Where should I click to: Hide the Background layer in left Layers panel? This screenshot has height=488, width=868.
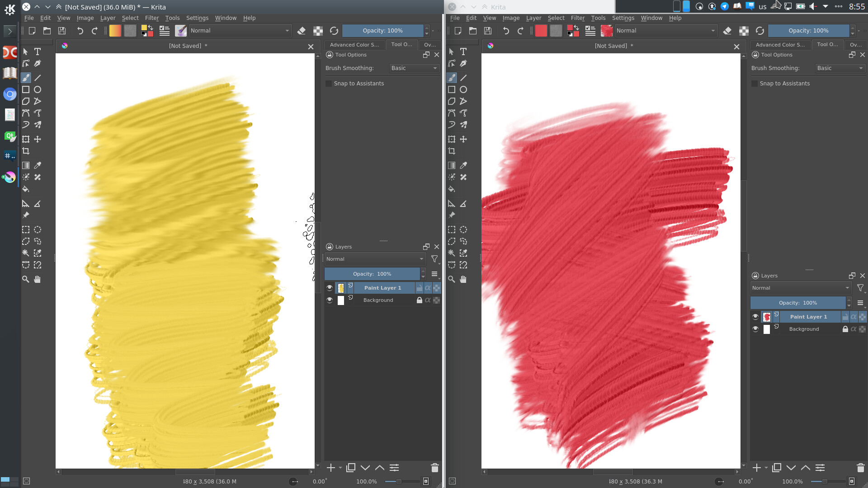point(330,300)
